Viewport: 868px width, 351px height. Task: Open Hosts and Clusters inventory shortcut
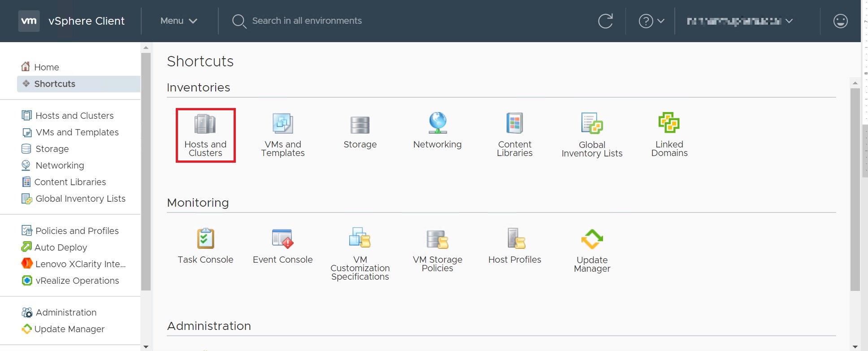click(205, 135)
